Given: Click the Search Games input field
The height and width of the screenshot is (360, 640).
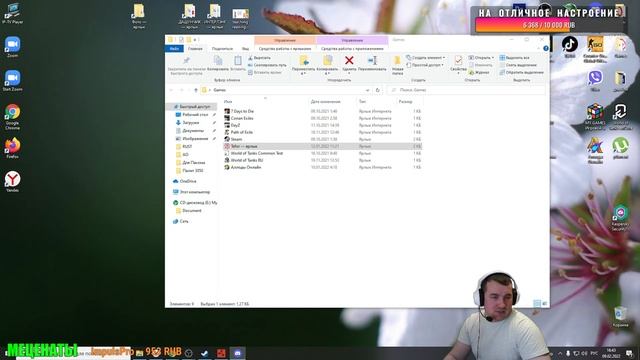Looking at the screenshot, I should pos(467,90).
